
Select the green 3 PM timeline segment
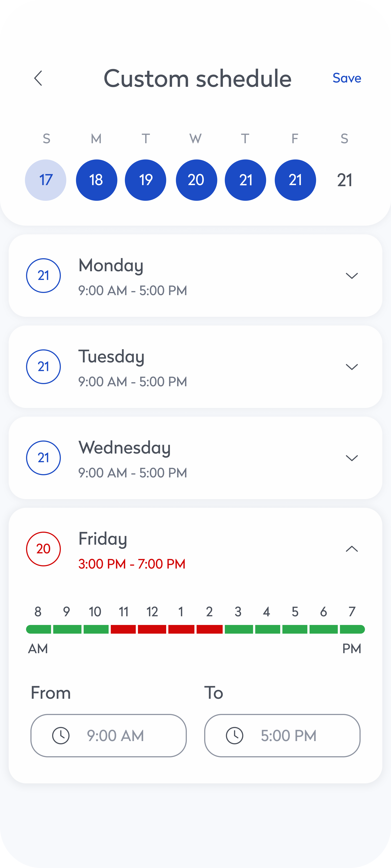pyautogui.click(x=239, y=629)
